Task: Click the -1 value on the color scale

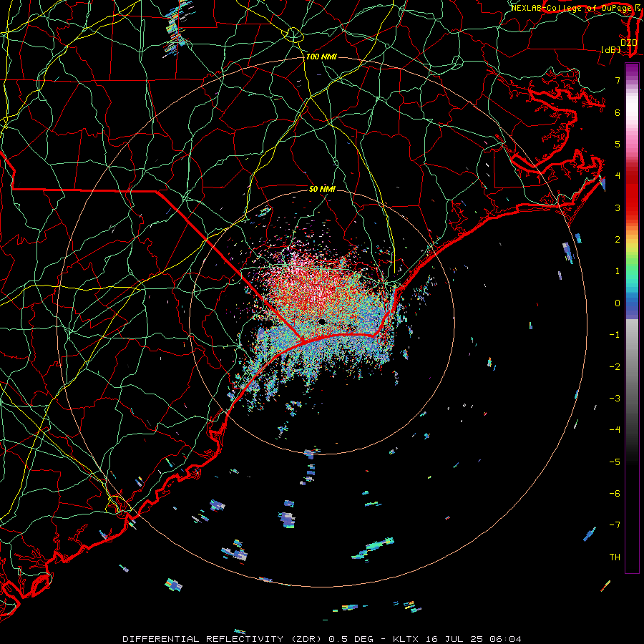Action: tap(615, 335)
